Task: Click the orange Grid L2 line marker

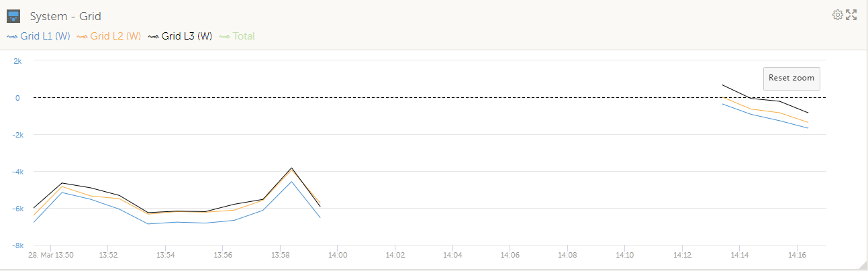Action: point(83,37)
